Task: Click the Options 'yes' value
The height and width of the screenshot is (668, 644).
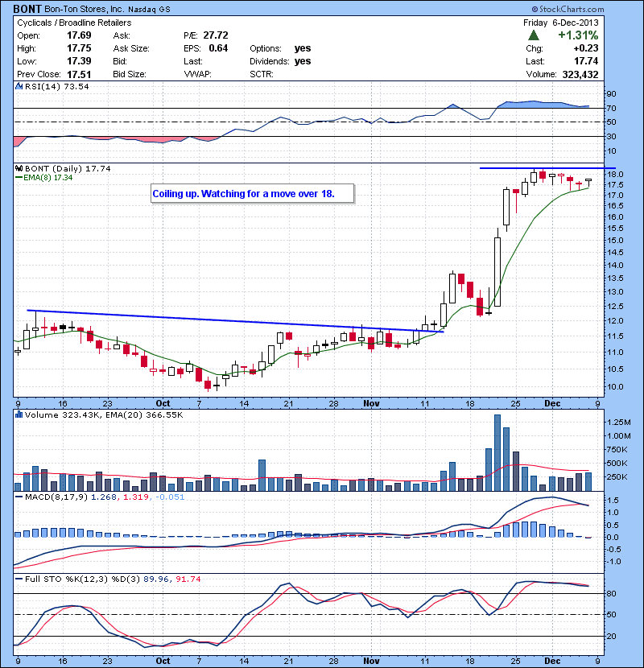Action: 303,48
